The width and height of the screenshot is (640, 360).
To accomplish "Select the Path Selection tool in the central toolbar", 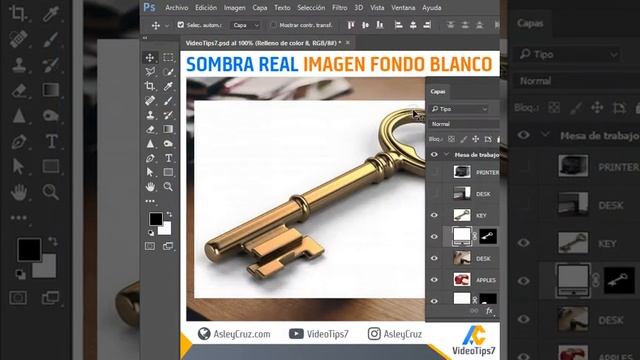I will [150, 172].
